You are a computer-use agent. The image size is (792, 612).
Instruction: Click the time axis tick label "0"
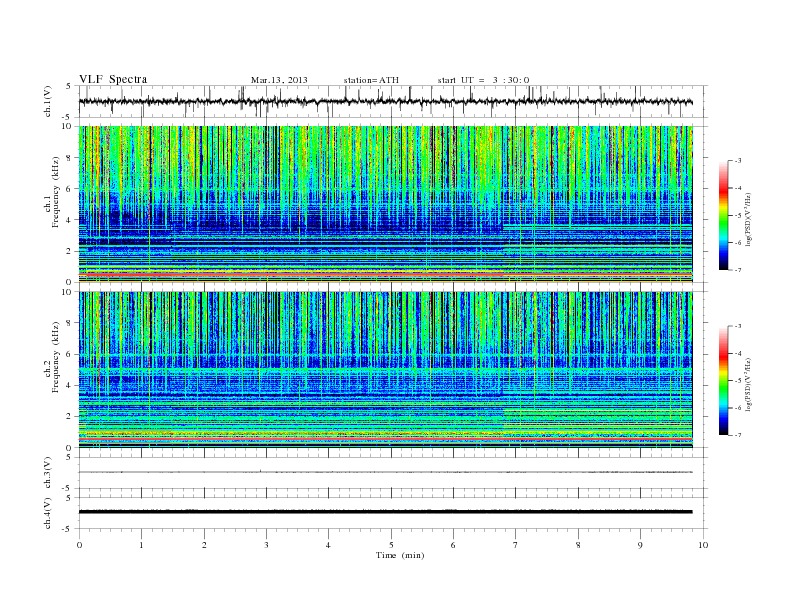click(79, 545)
